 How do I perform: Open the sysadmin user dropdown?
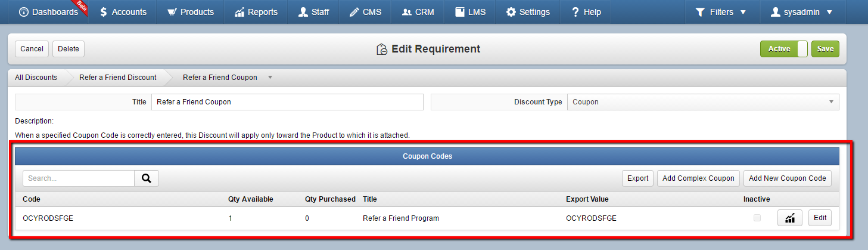801,12
